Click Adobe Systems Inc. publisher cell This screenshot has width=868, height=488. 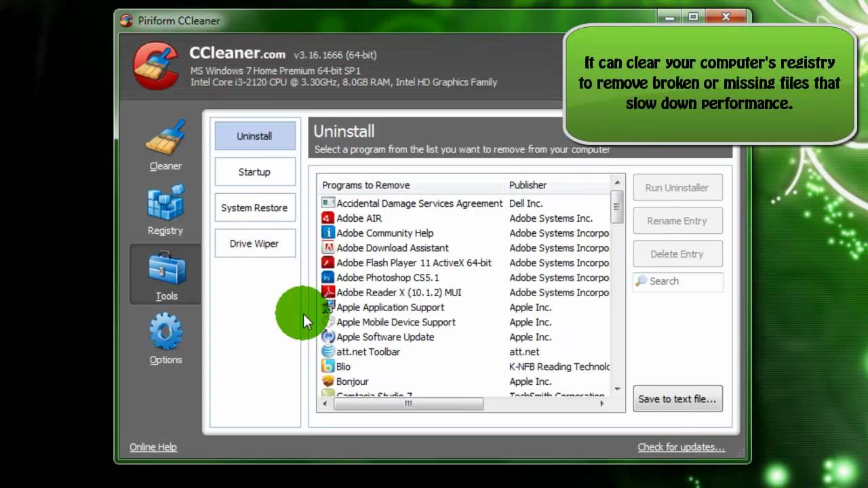click(x=551, y=218)
